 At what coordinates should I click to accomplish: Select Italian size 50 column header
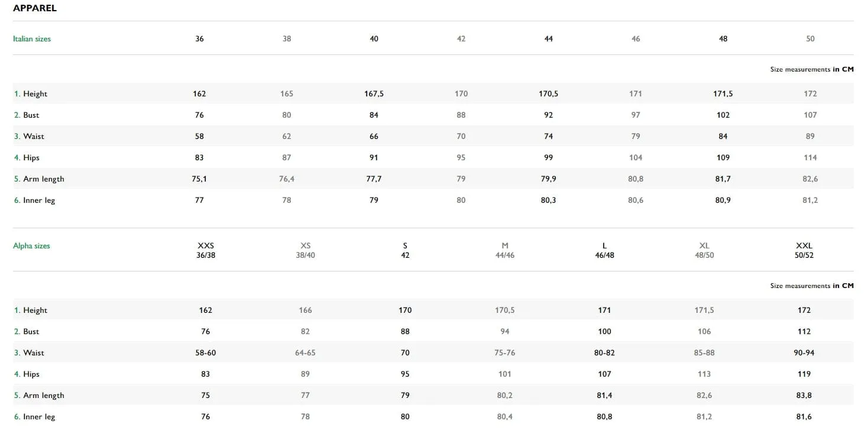(810, 38)
